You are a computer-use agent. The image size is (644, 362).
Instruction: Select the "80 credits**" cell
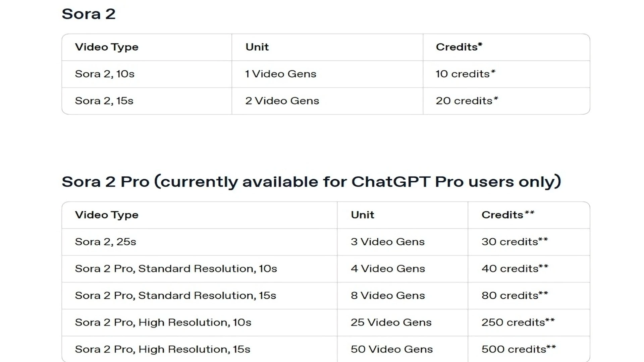coord(515,295)
